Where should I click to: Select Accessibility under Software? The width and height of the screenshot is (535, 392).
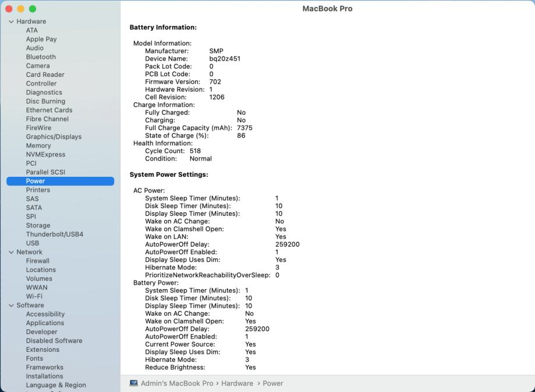pos(45,314)
